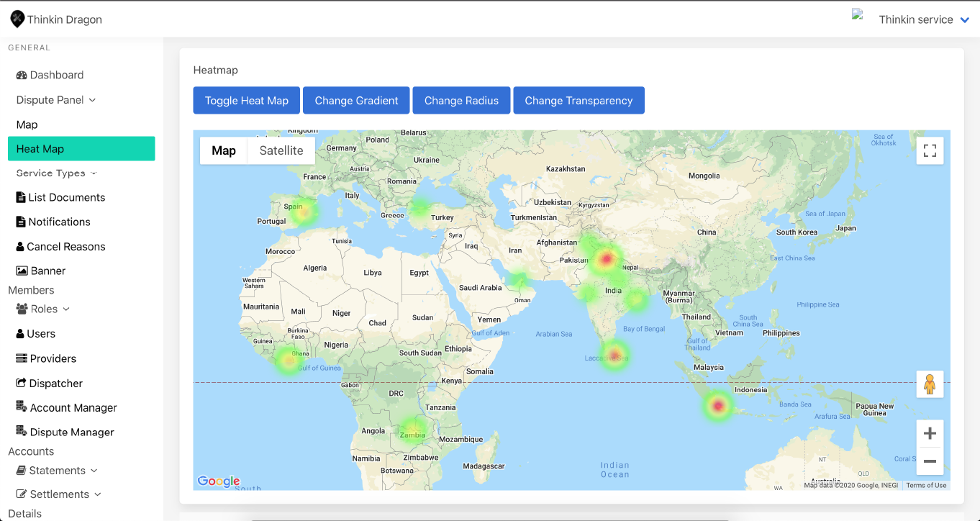The image size is (980, 521).
Task: Click the Cancel Reasons person icon
Action: point(20,246)
